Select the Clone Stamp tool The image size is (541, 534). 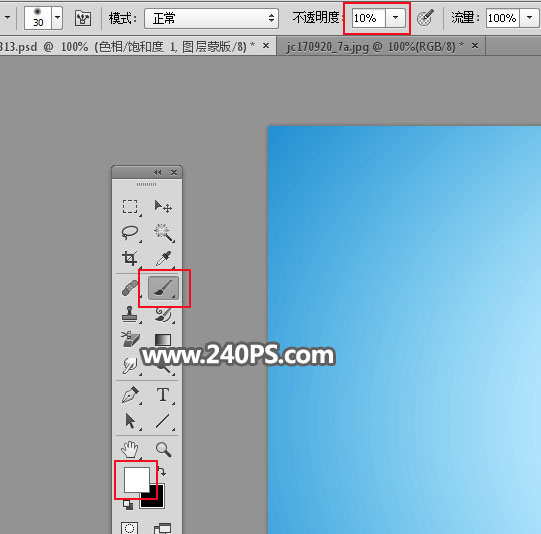click(x=130, y=314)
